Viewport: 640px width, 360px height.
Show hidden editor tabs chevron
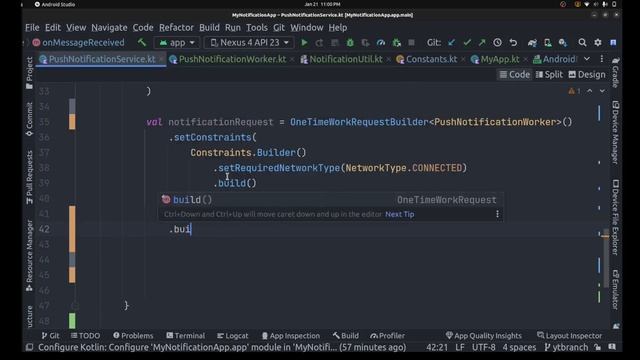point(587,59)
